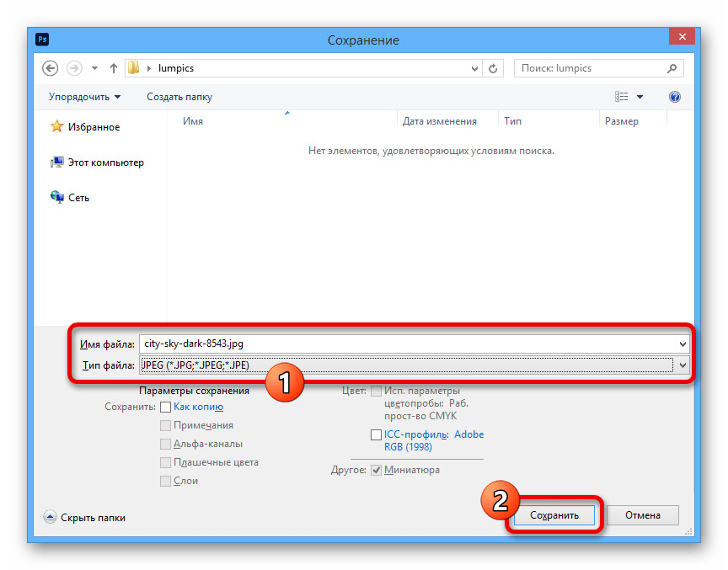Screen dimensions: 728x570
Task: Toggle the Миниатюра checkbox
Action: 376,471
